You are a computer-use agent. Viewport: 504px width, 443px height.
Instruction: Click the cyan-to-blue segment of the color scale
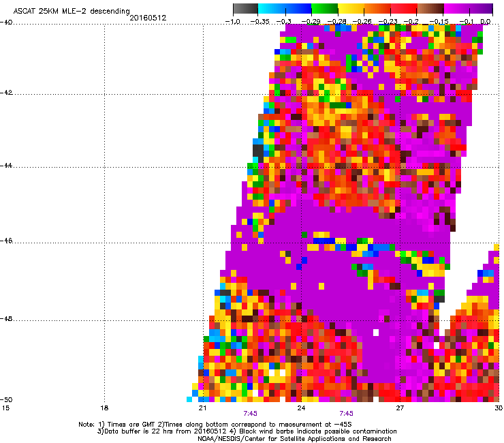pyautogui.click(x=285, y=8)
